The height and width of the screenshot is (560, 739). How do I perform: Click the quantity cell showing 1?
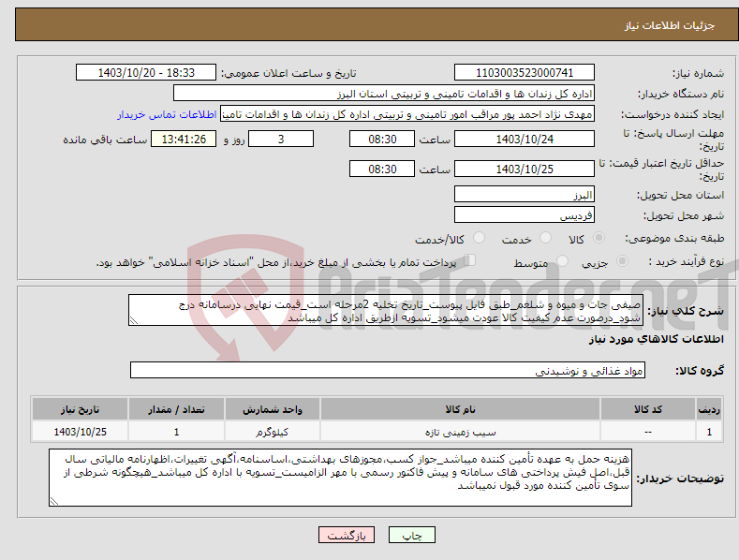point(176,432)
